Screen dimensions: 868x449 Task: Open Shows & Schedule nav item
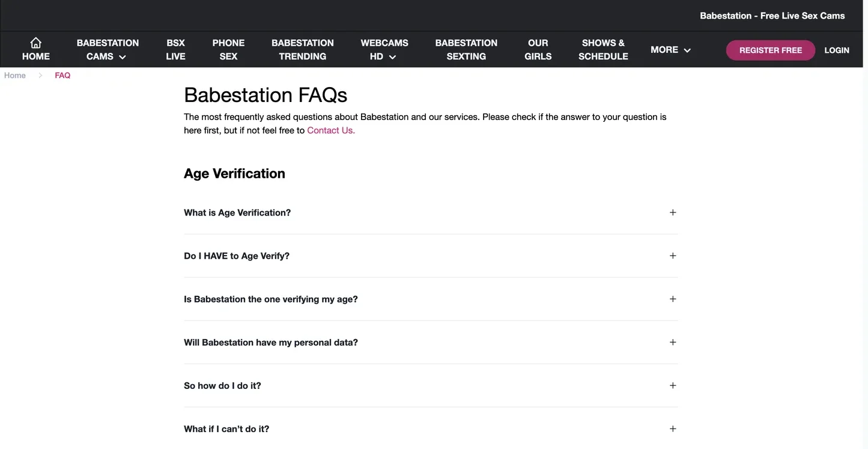pyautogui.click(x=603, y=50)
